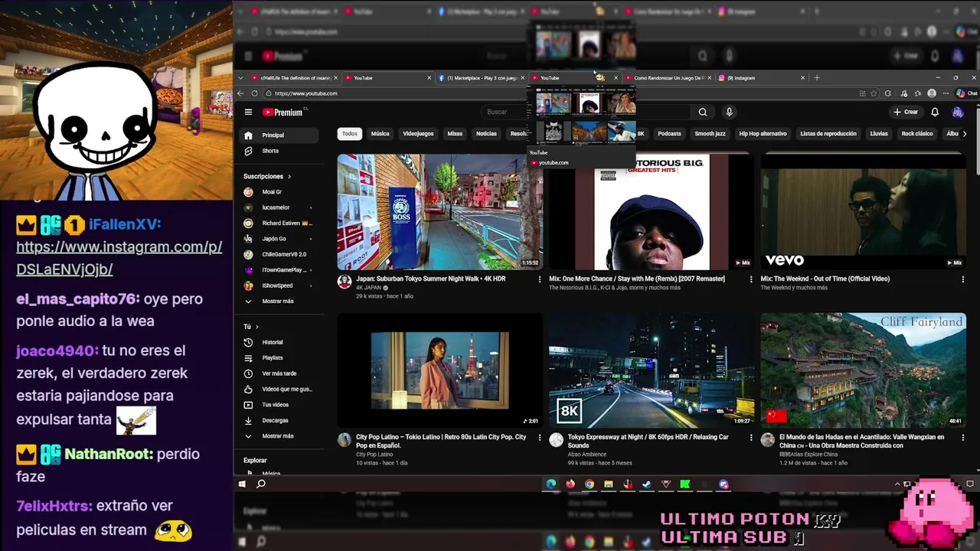Open Shorts in the sidebar

(x=279, y=151)
